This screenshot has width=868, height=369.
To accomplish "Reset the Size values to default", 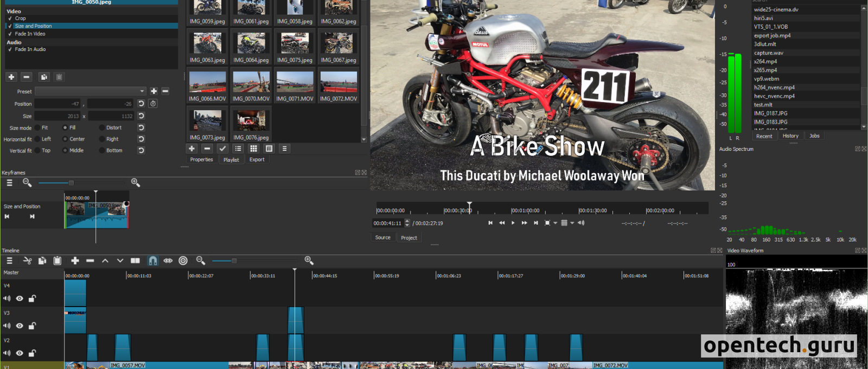I will (141, 116).
